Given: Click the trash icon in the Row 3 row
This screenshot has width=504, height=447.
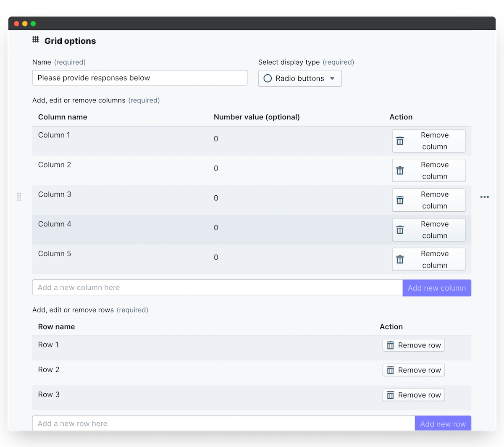Looking at the screenshot, I should 391,395.
